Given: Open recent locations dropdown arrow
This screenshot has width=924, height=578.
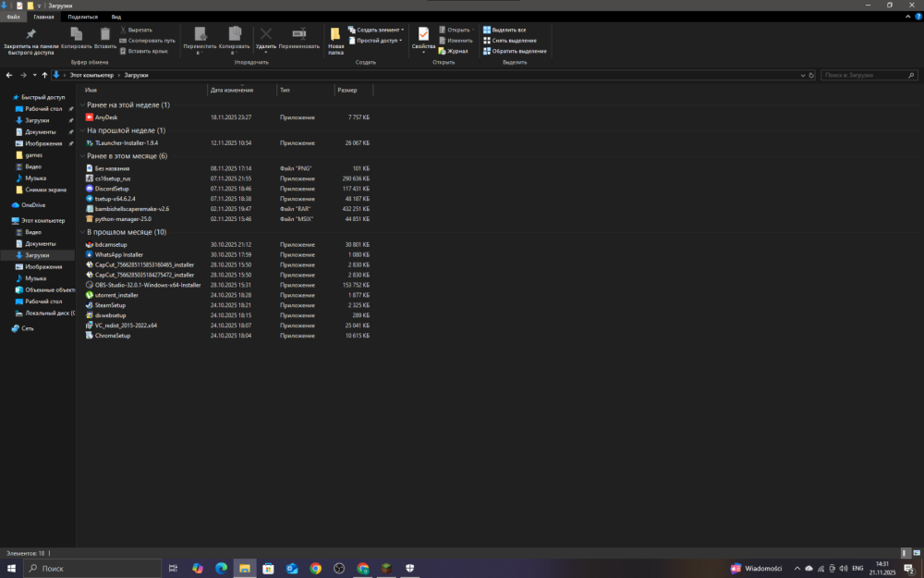Looking at the screenshot, I should [x=34, y=75].
